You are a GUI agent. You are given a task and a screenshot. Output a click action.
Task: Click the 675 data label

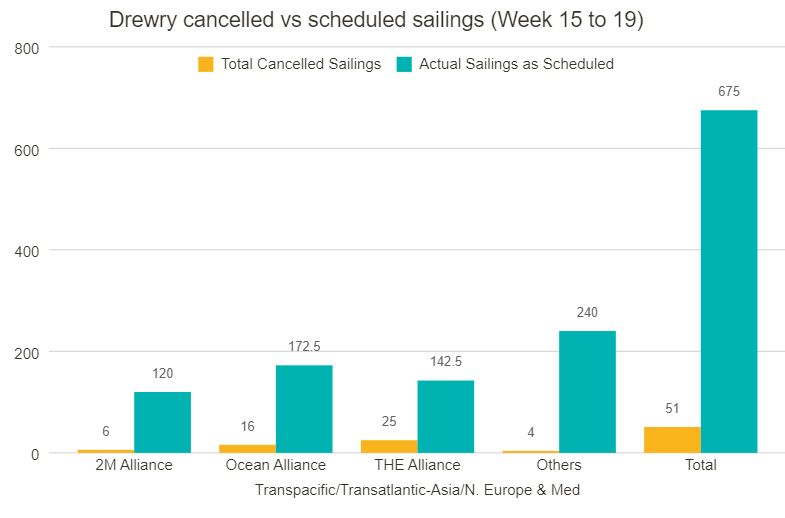(x=729, y=91)
